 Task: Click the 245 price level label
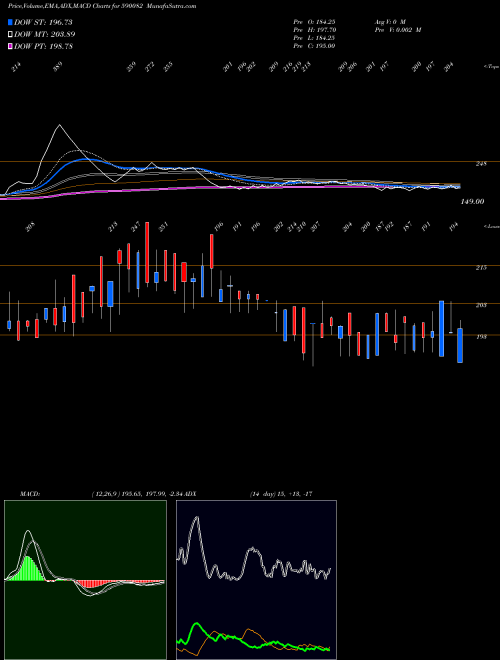(x=481, y=164)
